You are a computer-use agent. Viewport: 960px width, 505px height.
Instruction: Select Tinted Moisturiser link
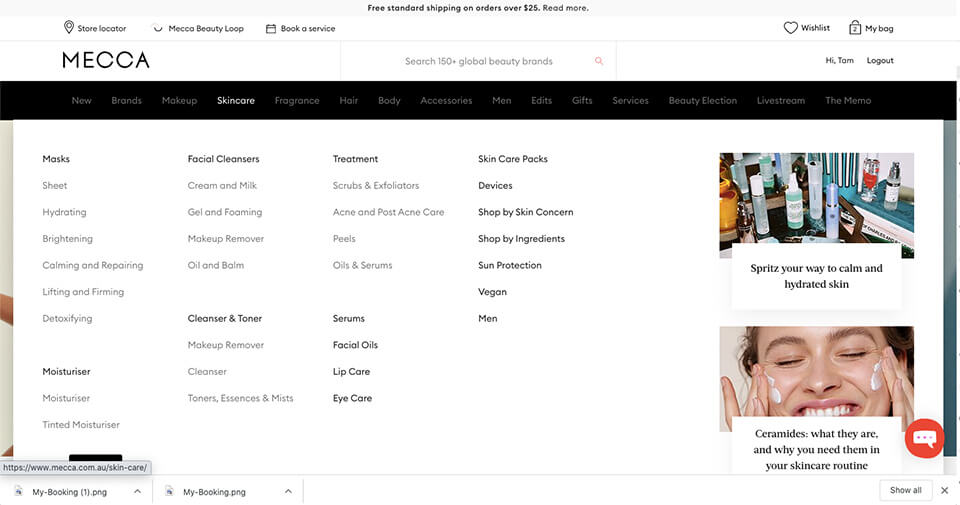pyautogui.click(x=81, y=425)
